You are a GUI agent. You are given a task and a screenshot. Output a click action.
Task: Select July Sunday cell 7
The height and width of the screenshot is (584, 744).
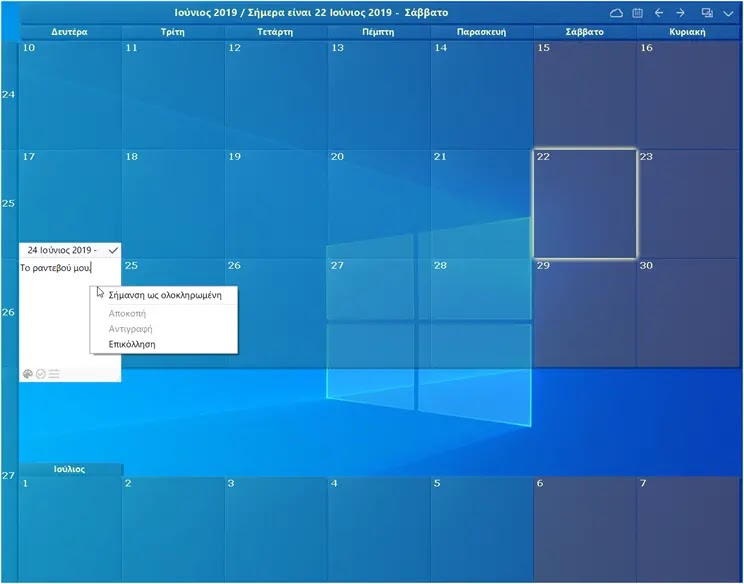click(688, 529)
